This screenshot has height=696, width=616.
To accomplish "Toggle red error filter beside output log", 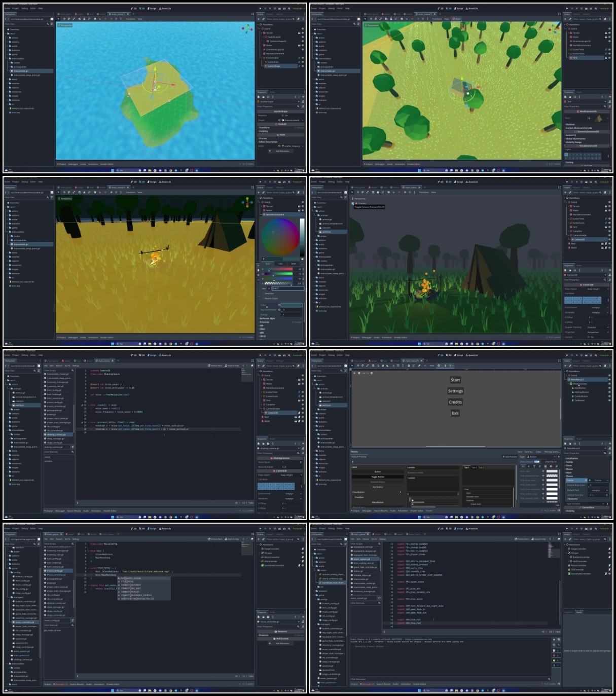I will (556, 655).
